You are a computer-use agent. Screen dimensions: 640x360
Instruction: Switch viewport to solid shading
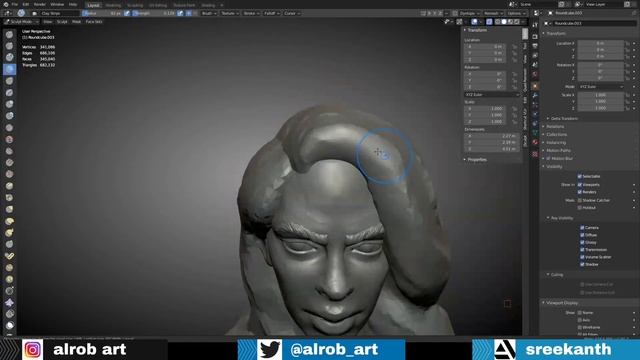coord(504,22)
